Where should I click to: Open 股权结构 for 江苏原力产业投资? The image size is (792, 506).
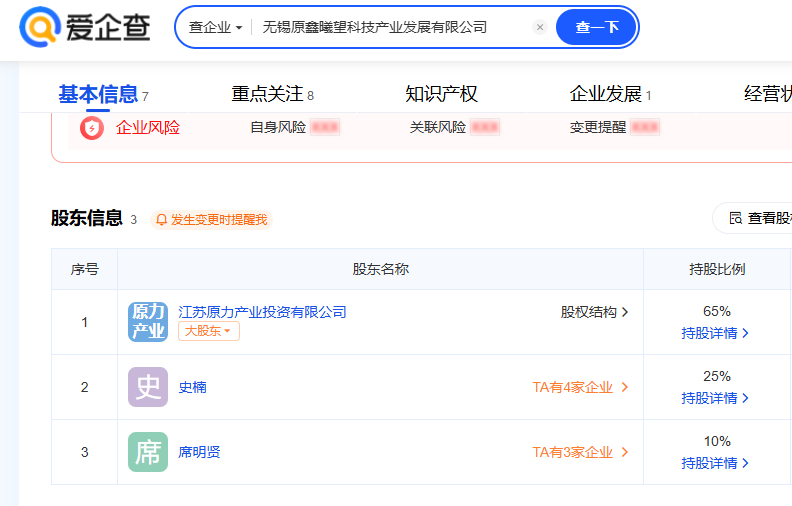pyautogui.click(x=595, y=312)
